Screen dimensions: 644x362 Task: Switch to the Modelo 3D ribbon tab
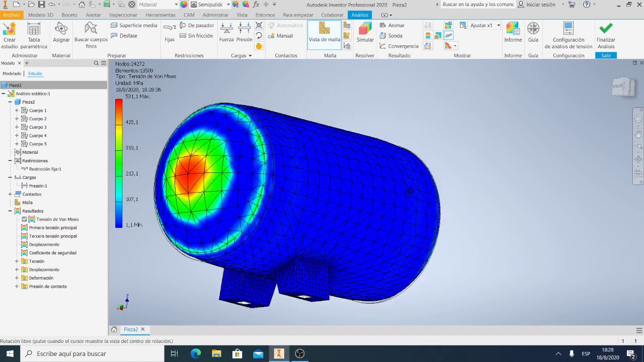click(x=41, y=15)
